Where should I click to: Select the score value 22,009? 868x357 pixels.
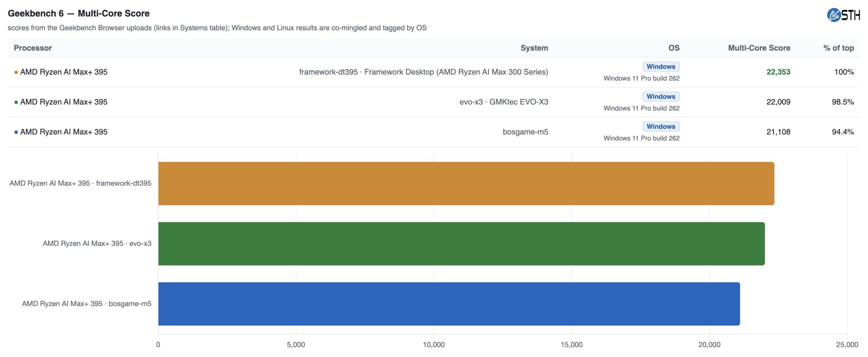click(x=778, y=102)
